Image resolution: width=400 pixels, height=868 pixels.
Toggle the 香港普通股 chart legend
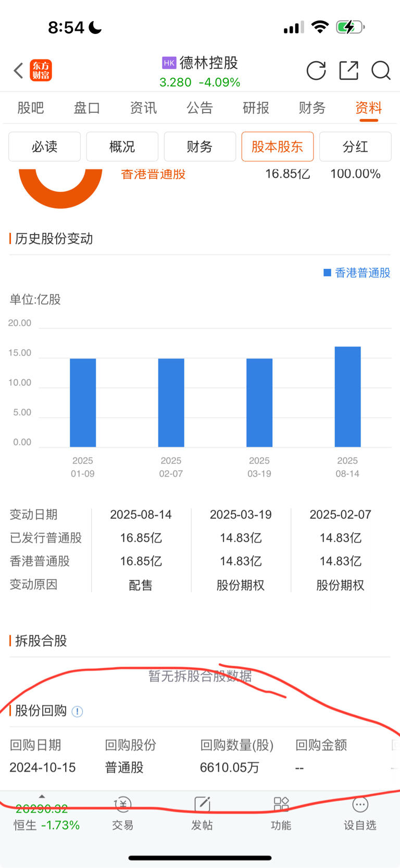[357, 273]
